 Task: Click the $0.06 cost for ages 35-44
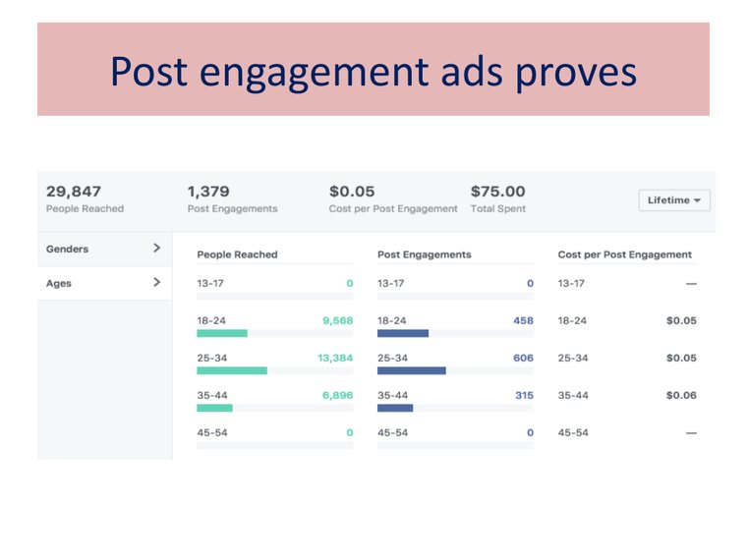[681, 395]
